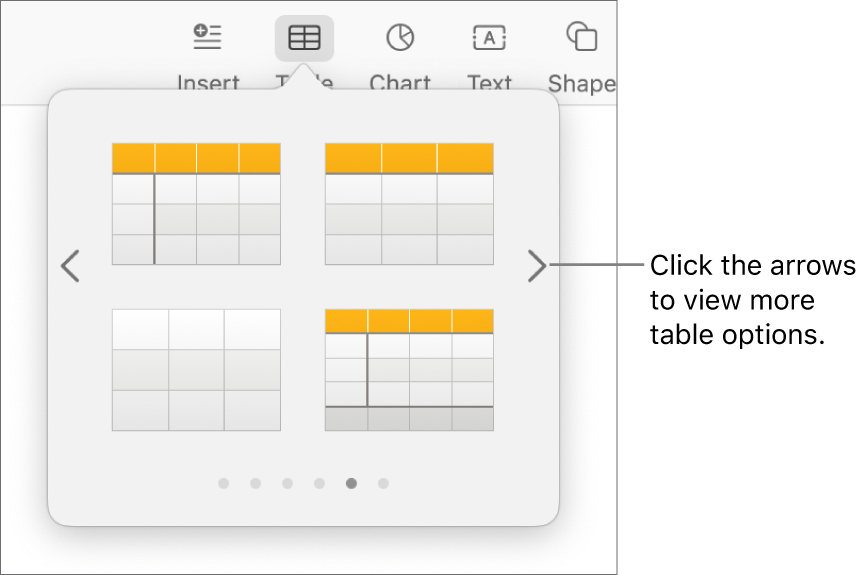Screen dimensions: 865x575
Task: Choose table style with orange header row only
Action: [x=409, y=204]
